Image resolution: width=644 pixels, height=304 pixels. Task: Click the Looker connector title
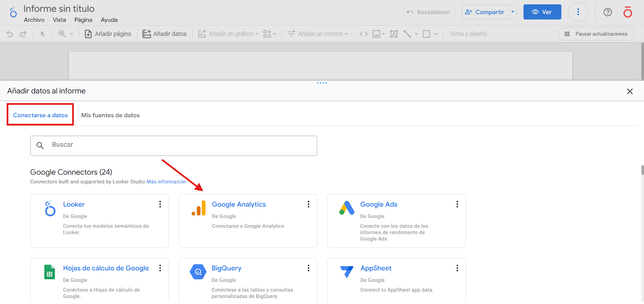(74, 205)
